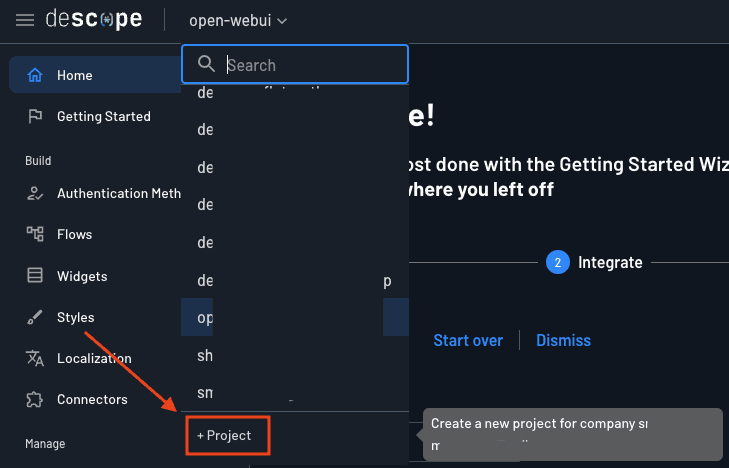Click the Dismiss link
The height and width of the screenshot is (468, 729).
[x=563, y=340]
